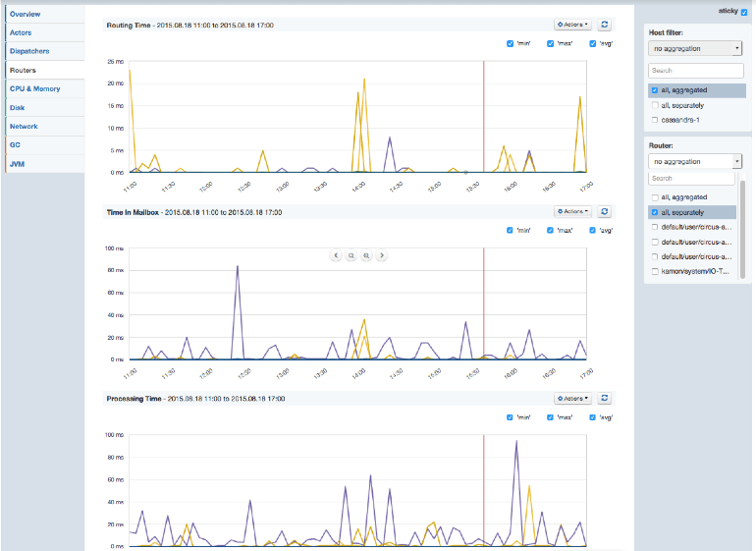Open Actions menu for Time In Mailbox
This screenshot has height=551, width=756.
[x=572, y=211]
